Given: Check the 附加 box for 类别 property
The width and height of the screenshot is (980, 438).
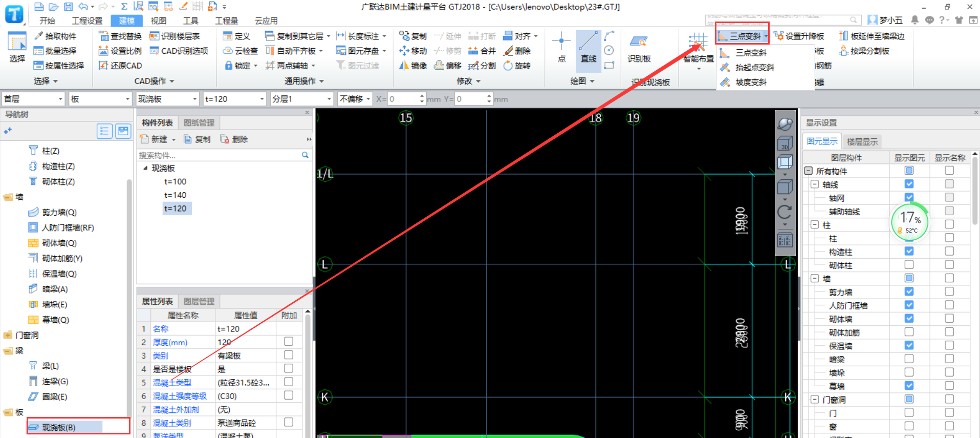Looking at the screenshot, I should coord(289,355).
